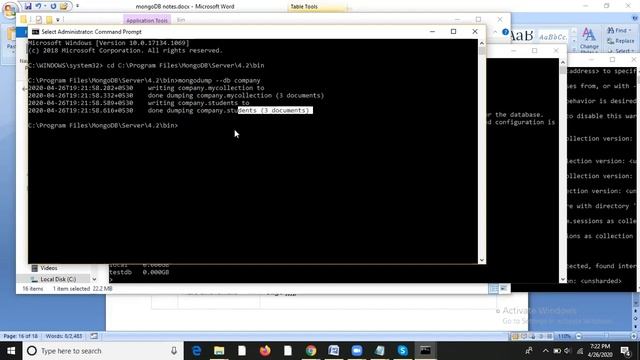The width and height of the screenshot is (640, 360).
Task: Undo last action in Word toolbar
Action: 38,6
